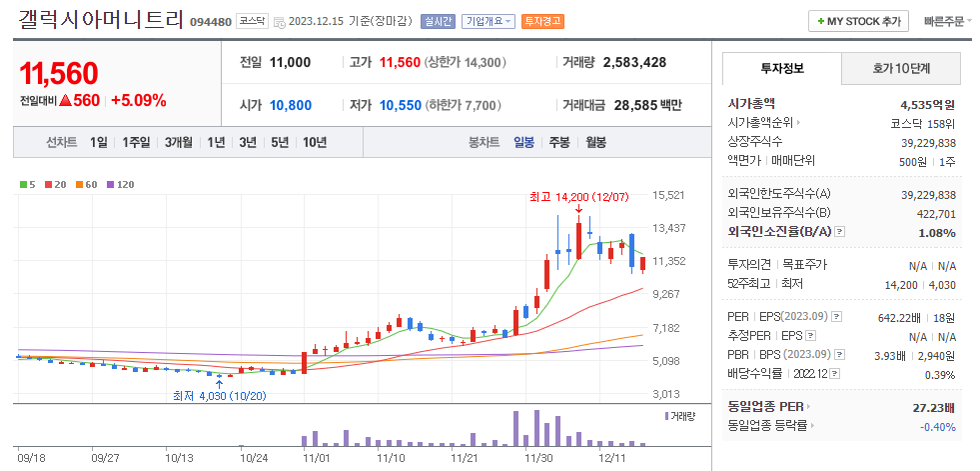
Task: Click the 배당수익률 value 0.39%
Action: (940, 375)
